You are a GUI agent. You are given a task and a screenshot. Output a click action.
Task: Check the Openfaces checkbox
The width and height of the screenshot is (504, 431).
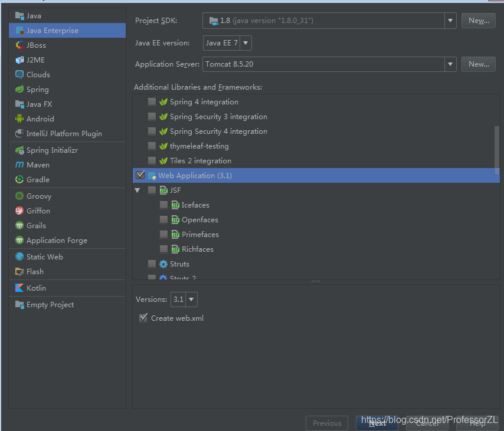[x=163, y=220]
